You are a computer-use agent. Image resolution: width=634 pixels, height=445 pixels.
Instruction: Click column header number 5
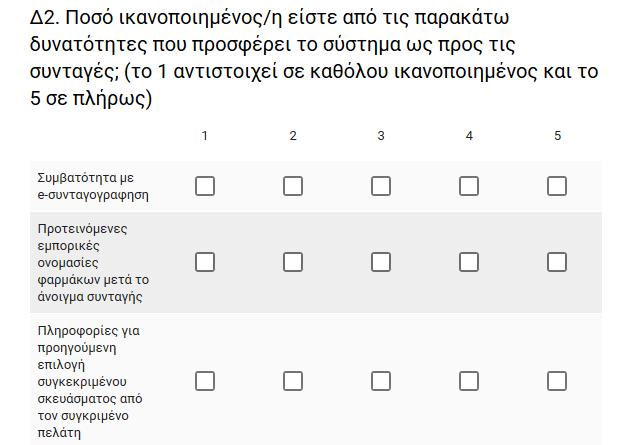(x=557, y=135)
